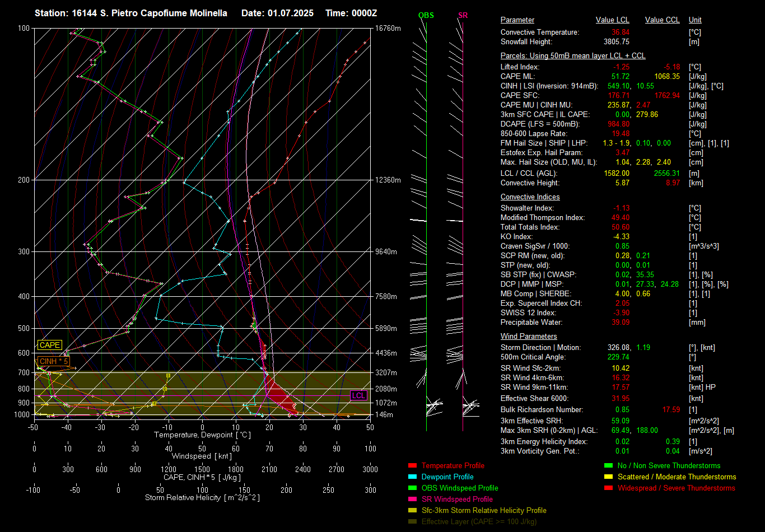Image resolution: width=765 pixels, height=532 pixels.
Task: Click the Lifted Index CCL value -5.18
Action: (671, 67)
